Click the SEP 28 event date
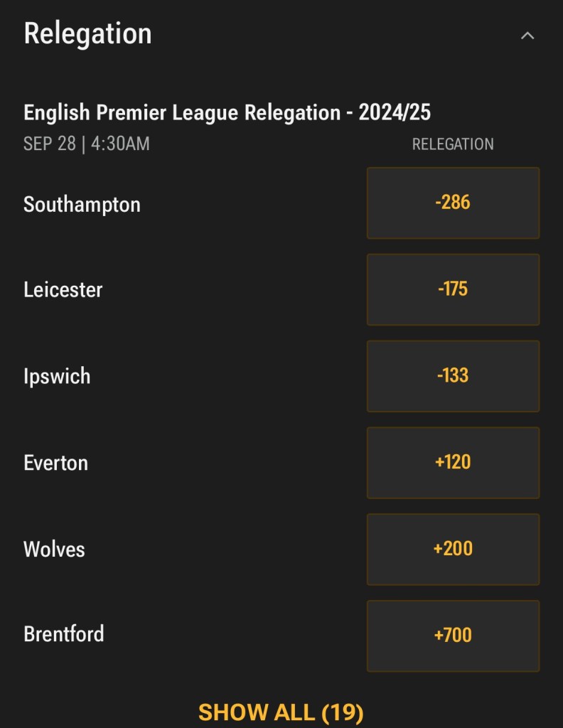The image size is (563, 728). click(x=49, y=144)
